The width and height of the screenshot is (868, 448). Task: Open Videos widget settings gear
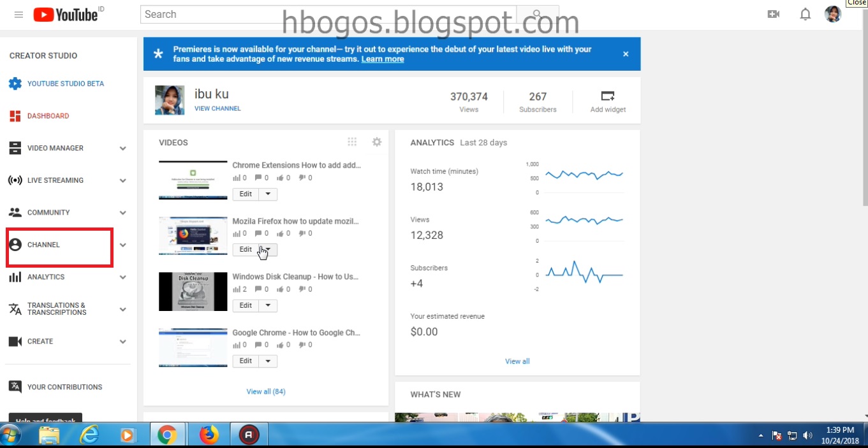(377, 142)
